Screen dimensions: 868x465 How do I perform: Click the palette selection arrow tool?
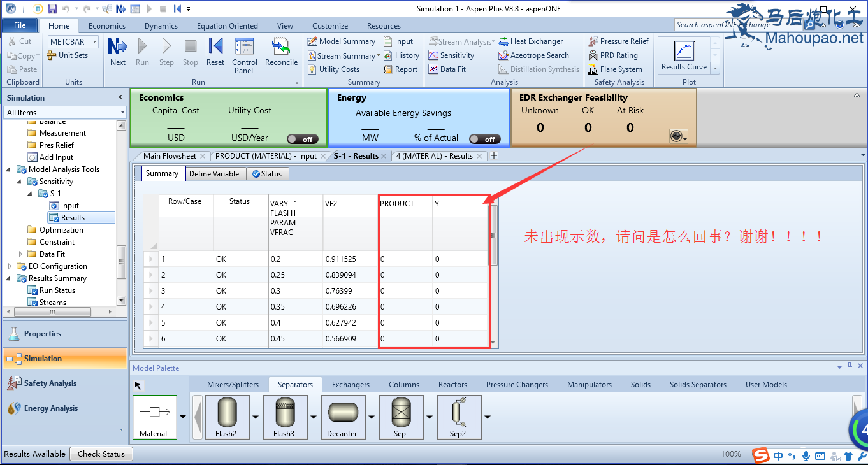tap(139, 385)
